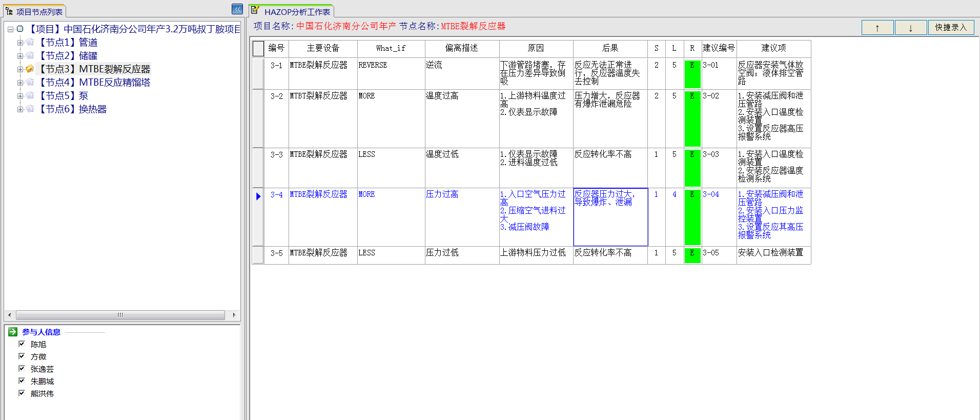Expand 【节点3】MTBE裂解反应器 tree node
Image resolution: width=980 pixels, height=420 pixels.
(20, 69)
